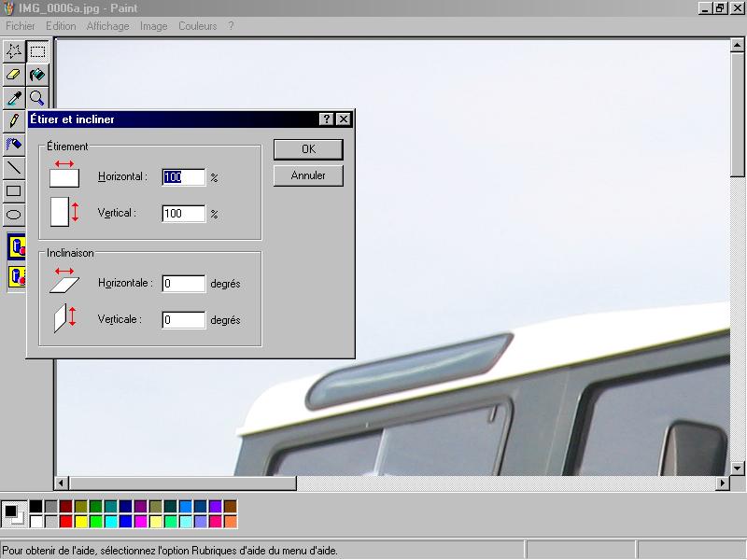Viewport: 747px width, 560px height.
Task: Pick the yellow color swatch in palette
Action: coord(80,522)
